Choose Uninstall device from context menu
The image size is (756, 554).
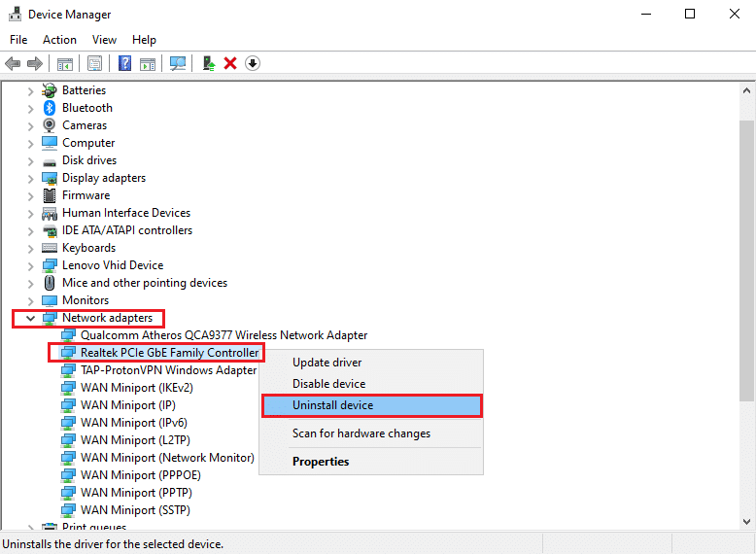[x=332, y=405]
